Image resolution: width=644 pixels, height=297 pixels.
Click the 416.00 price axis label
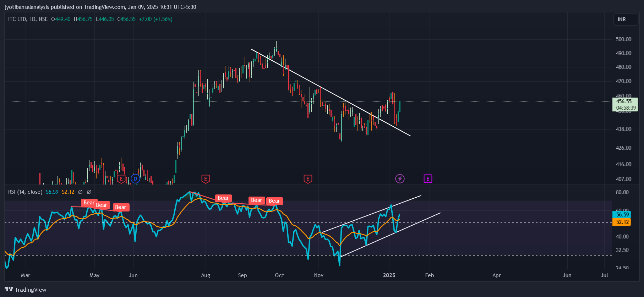[x=623, y=164]
